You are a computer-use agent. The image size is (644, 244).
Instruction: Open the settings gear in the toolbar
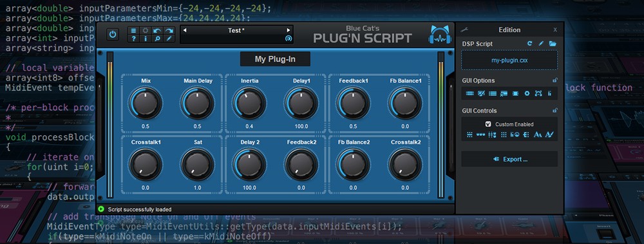click(x=146, y=30)
